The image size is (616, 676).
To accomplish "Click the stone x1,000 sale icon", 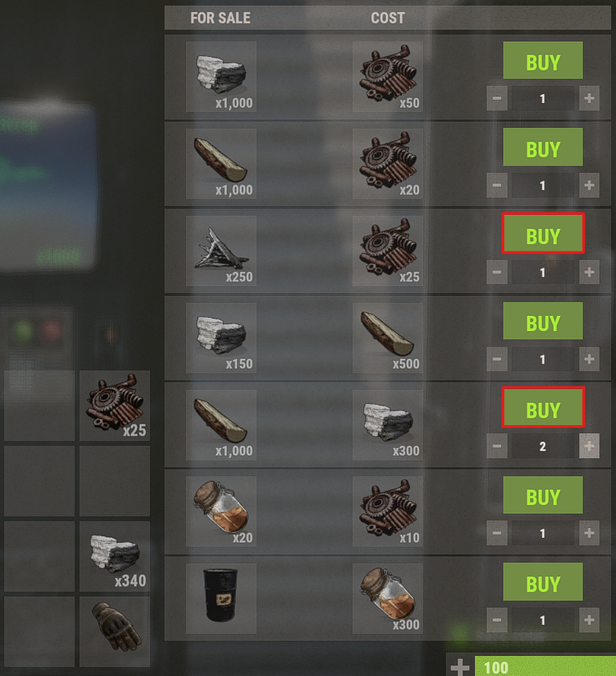I will [x=221, y=77].
